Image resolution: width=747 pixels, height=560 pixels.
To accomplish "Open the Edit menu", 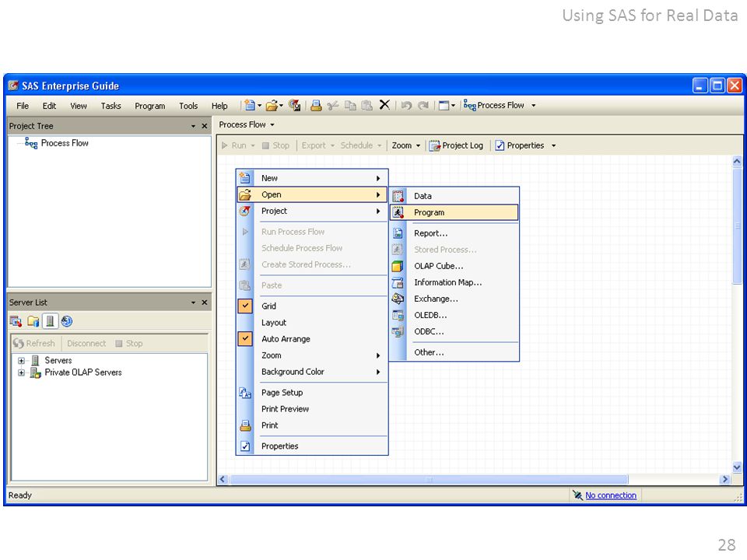I will click(x=49, y=106).
